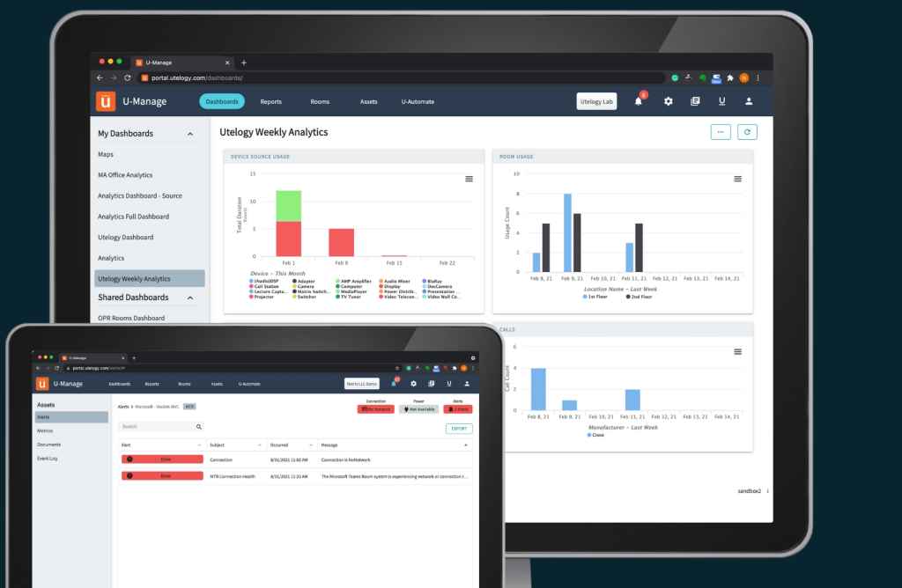Open Analytics Full Dashboard link
Image resolution: width=902 pixels, height=588 pixels.
(x=134, y=217)
